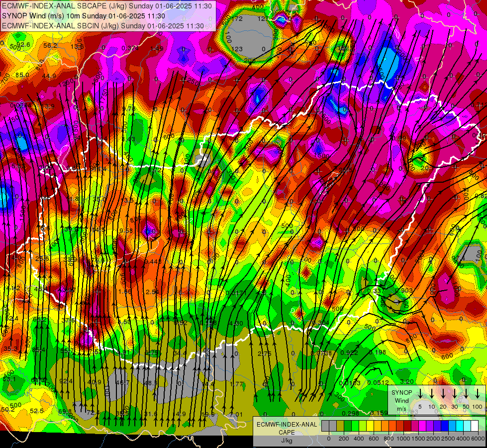Image resolution: width=487 pixels, height=448 pixels.
Task: Click the 2.54 value on the map
Action: [153, 292]
